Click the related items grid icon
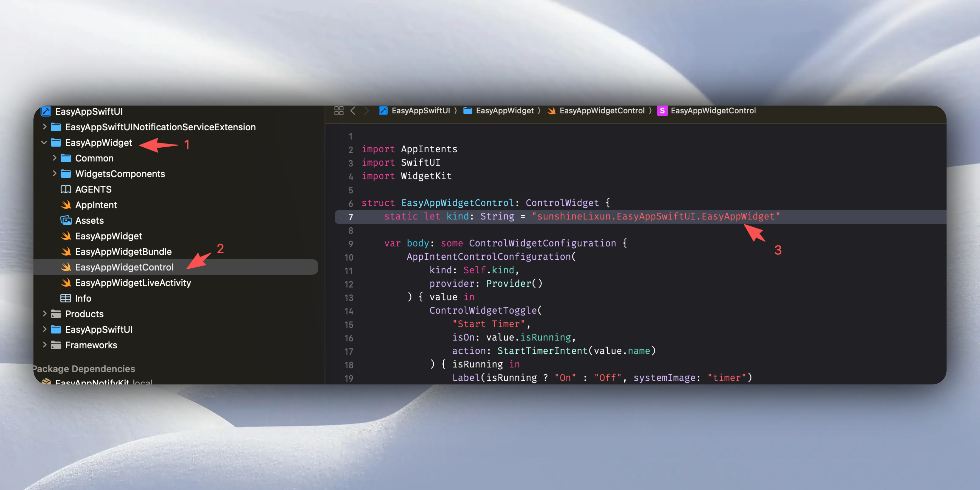This screenshot has height=490, width=980. click(x=339, y=111)
